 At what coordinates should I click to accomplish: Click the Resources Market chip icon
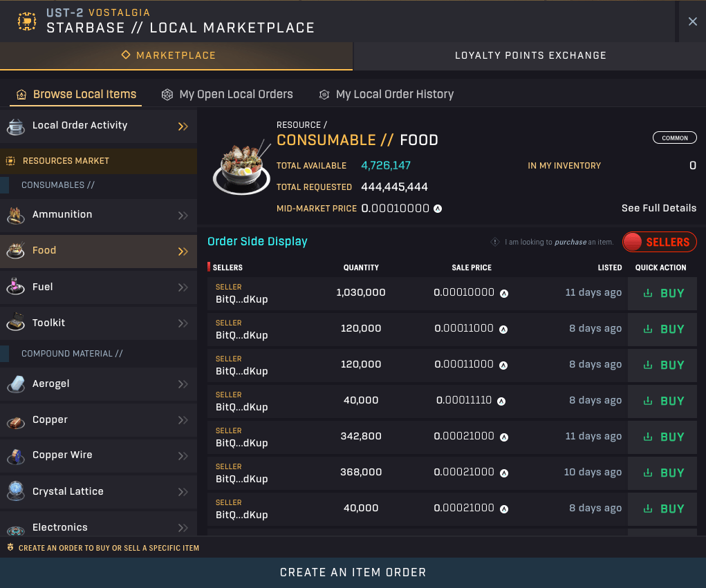10,161
